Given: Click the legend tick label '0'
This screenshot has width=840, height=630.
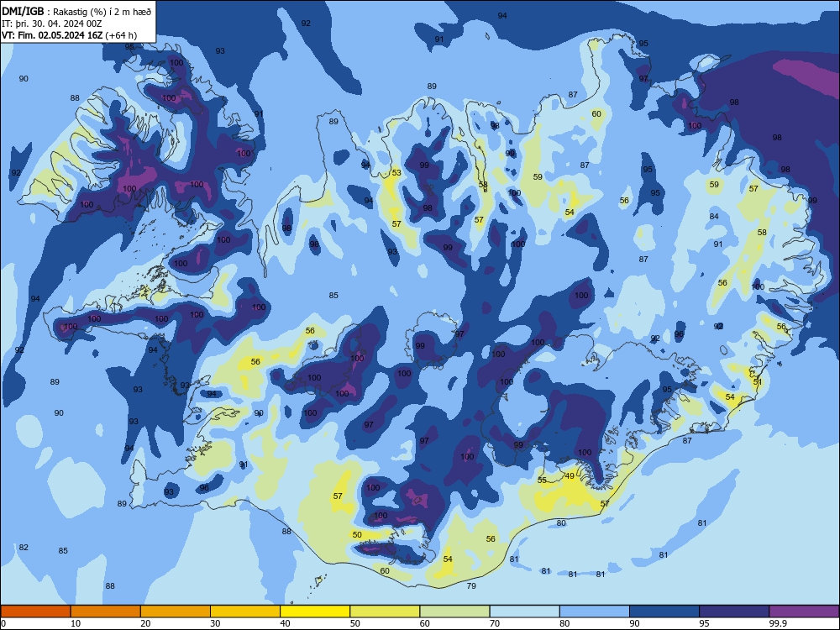Looking at the screenshot, I should tap(3, 623).
